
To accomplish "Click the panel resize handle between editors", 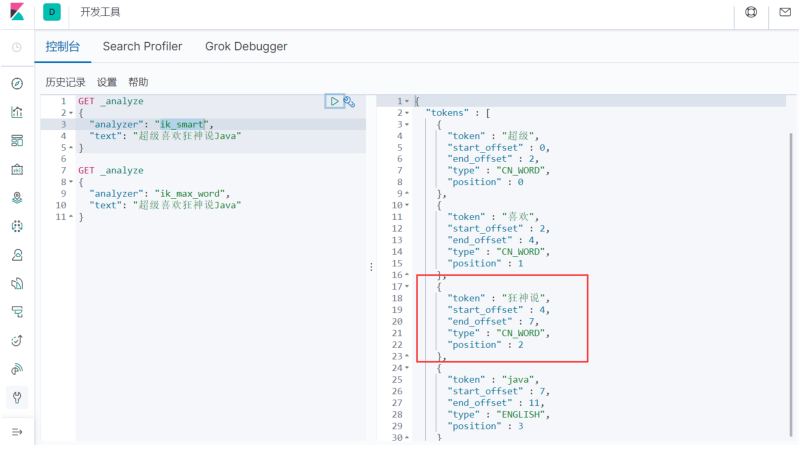I will point(371,267).
